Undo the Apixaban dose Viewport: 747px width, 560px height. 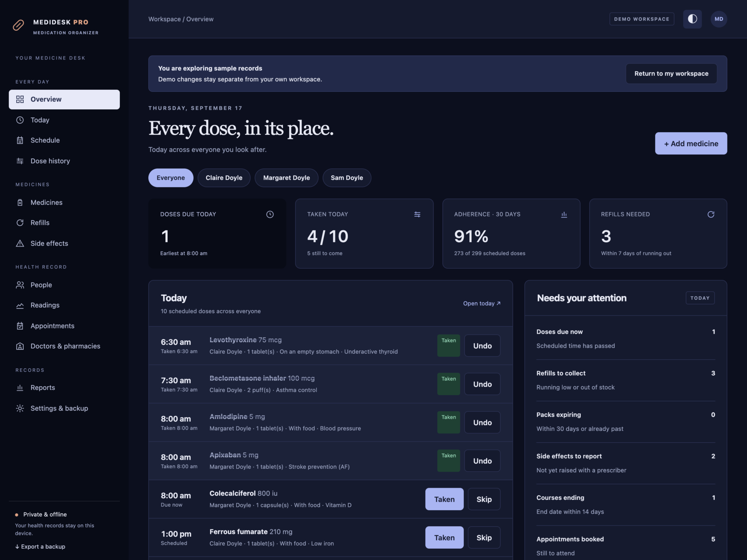click(x=482, y=461)
